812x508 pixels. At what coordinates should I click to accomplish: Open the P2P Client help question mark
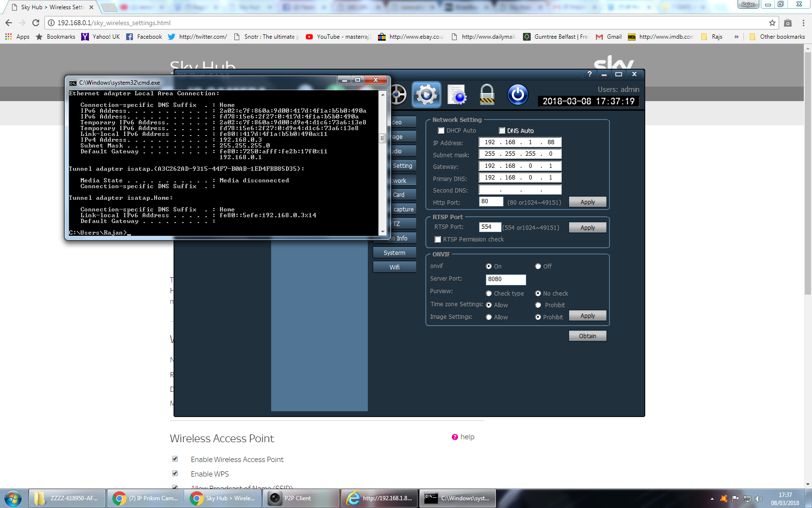pyautogui.click(x=589, y=74)
